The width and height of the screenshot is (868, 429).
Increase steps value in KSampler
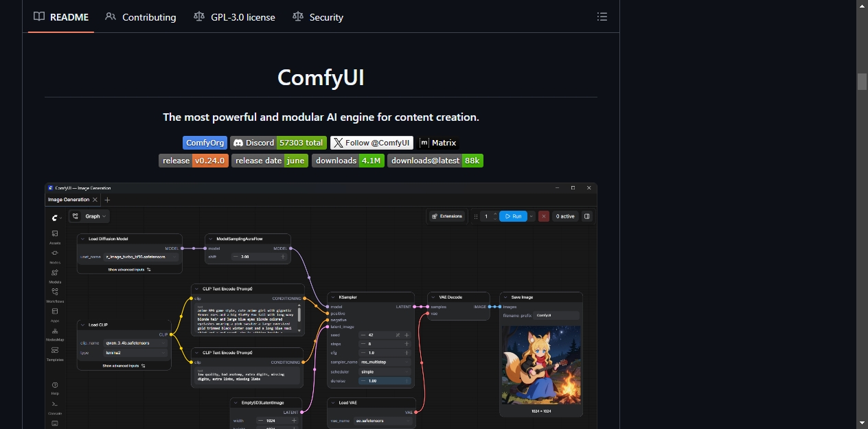(407, 344)
